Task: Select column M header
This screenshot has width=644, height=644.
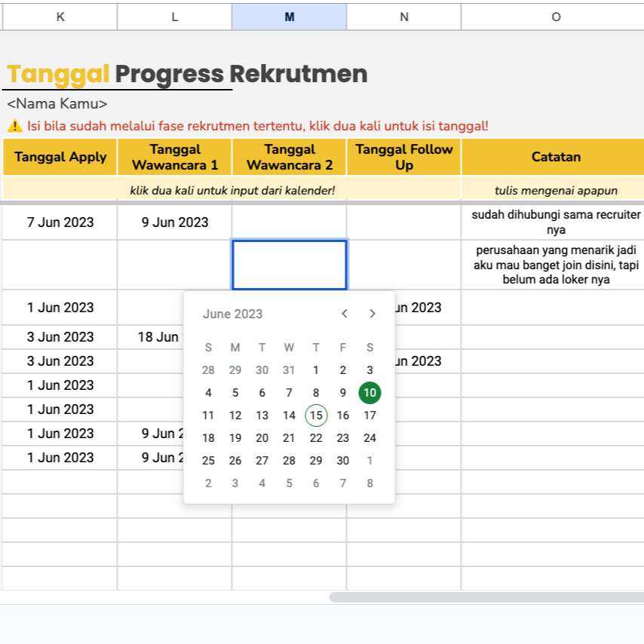Action: [290, 17]
